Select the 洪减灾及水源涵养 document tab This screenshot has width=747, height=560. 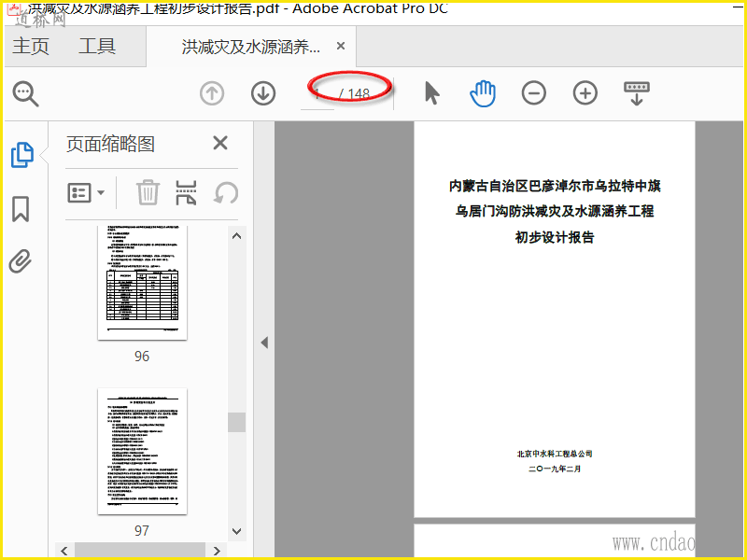pyautogui.click(x=251, y=47)
